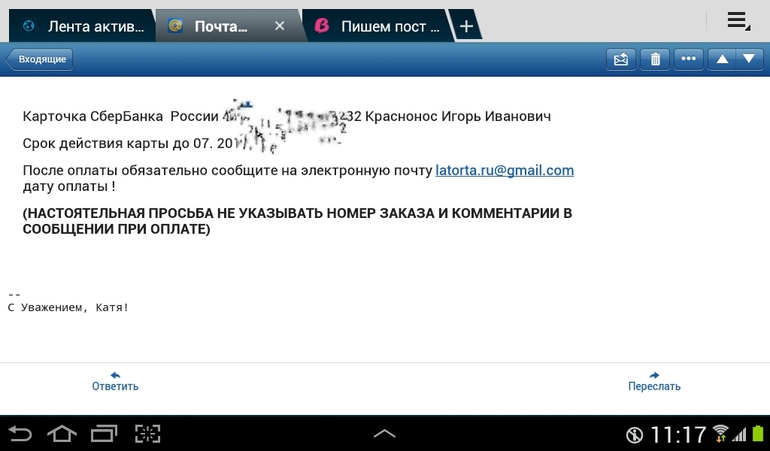The height and width of the screenshot is (451, 770).
Task: Expand the bottom bar chevron
Action: click(x=384, y=434)
